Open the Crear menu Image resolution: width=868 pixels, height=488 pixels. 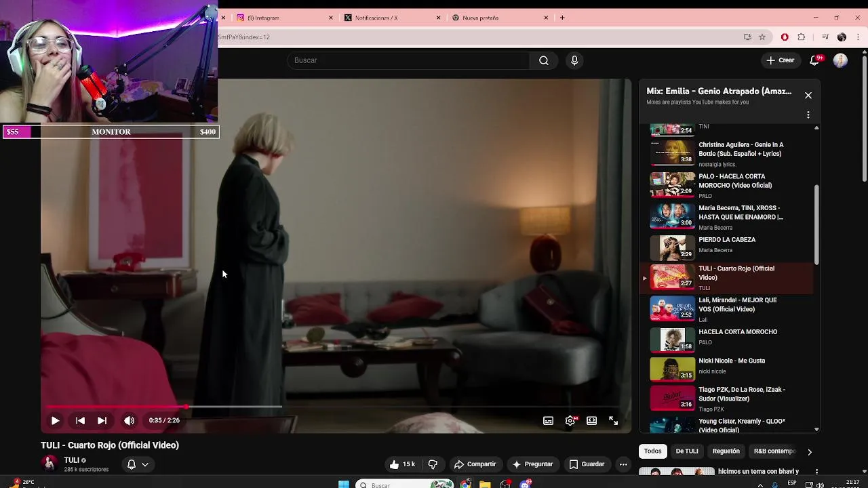tap(780, 60)
